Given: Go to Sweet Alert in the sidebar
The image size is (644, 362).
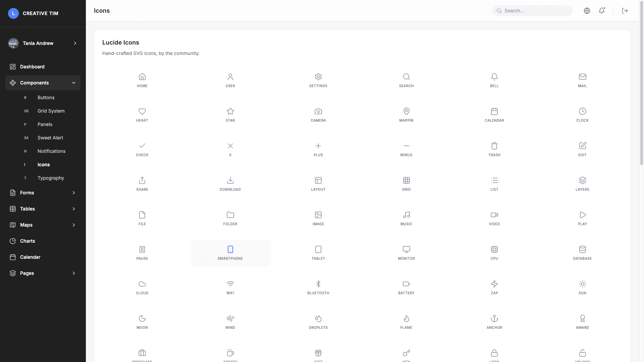Looking at the screenshot, I should [50, 138].
